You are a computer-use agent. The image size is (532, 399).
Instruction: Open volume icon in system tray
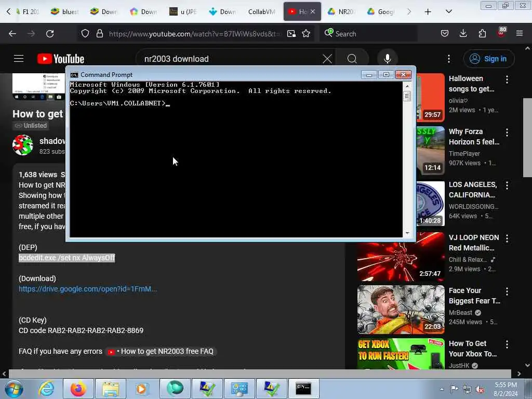480,390
